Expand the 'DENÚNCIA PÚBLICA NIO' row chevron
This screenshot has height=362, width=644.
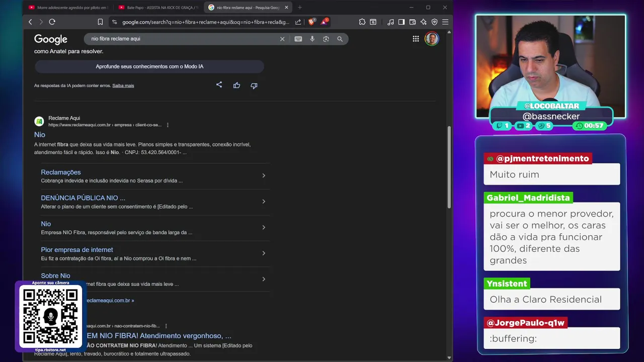click(x=264, y=202)
